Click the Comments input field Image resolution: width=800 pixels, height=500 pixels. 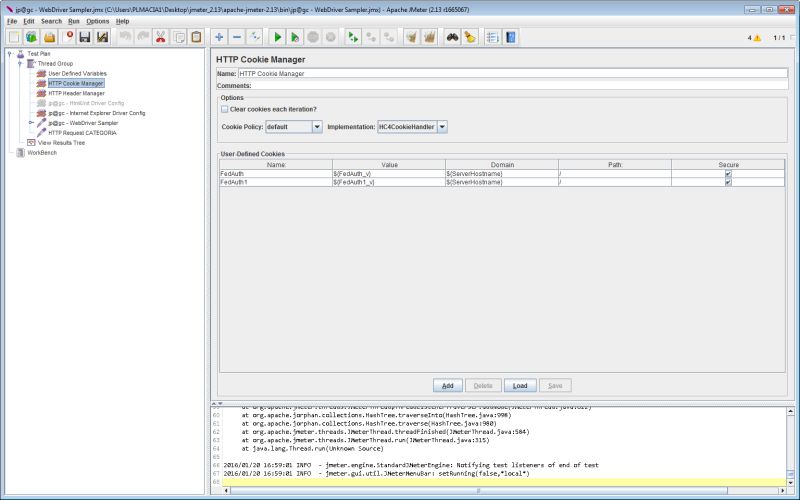tap(520, 86)
